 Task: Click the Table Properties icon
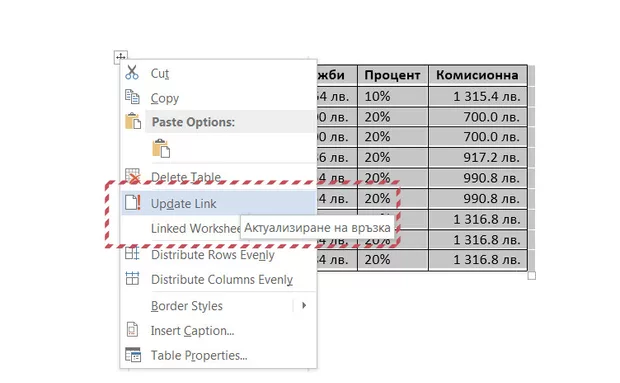tap(133, 355)
